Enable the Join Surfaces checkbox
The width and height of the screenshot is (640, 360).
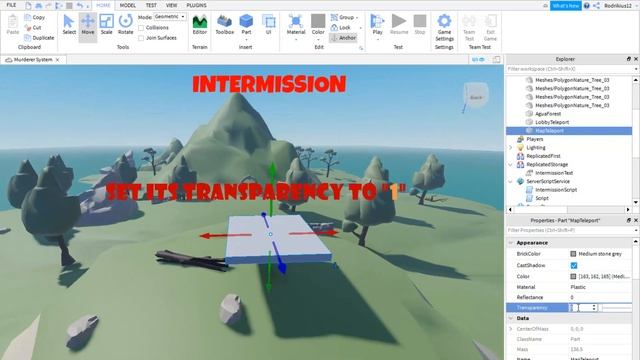pyautogui.click(x=141, y=38)
